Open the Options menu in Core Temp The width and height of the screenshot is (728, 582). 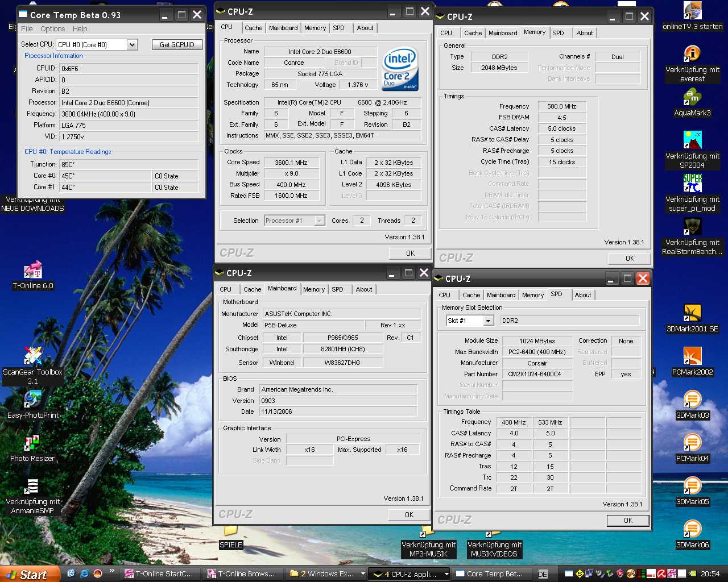[x=52, y=28]
